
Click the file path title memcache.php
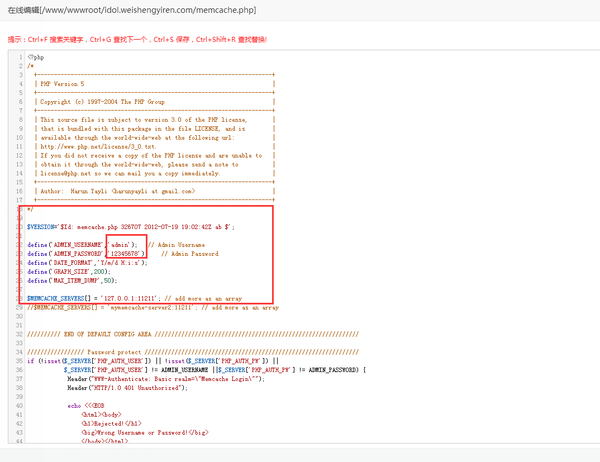pyautogui.click(x=132, y=10)
